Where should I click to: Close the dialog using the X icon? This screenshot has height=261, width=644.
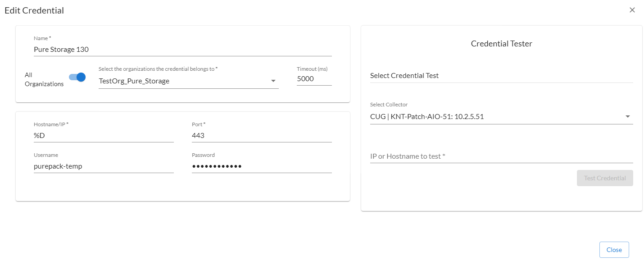[632, 10]
